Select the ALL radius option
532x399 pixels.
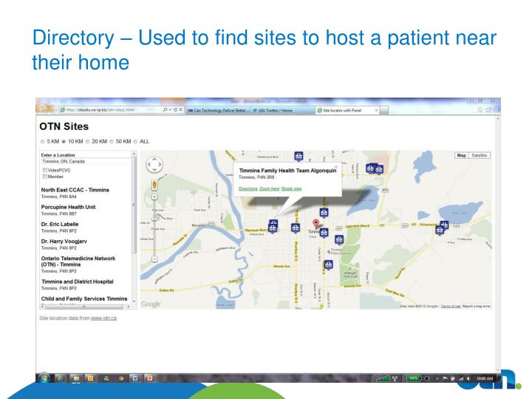coord(135,142)
